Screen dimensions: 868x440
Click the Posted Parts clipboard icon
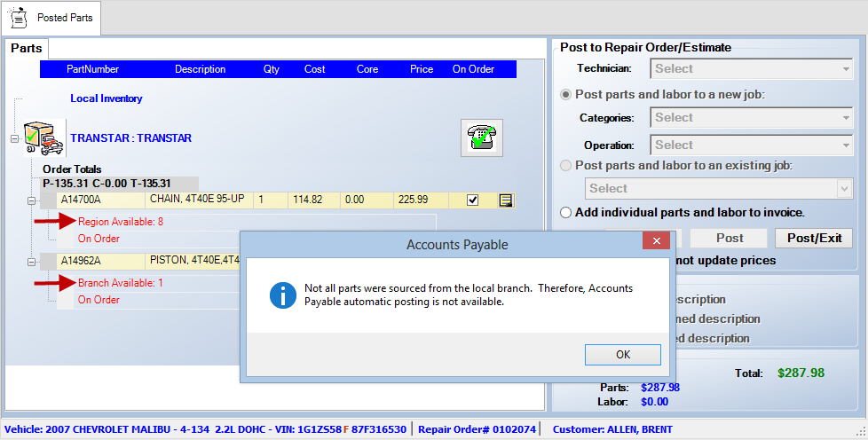click(x=19, y=17)
